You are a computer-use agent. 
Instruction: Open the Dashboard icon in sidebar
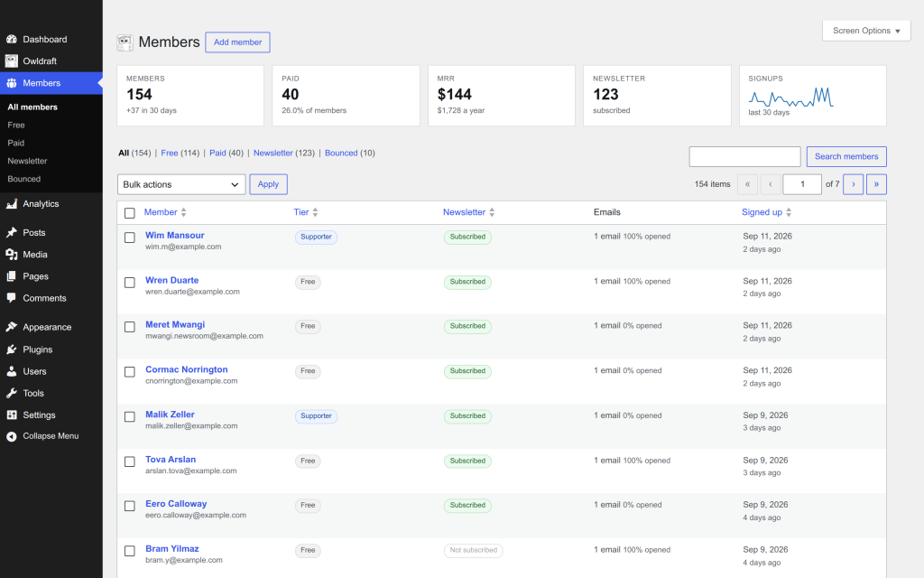pyautogui.click(x=11, y=40)
